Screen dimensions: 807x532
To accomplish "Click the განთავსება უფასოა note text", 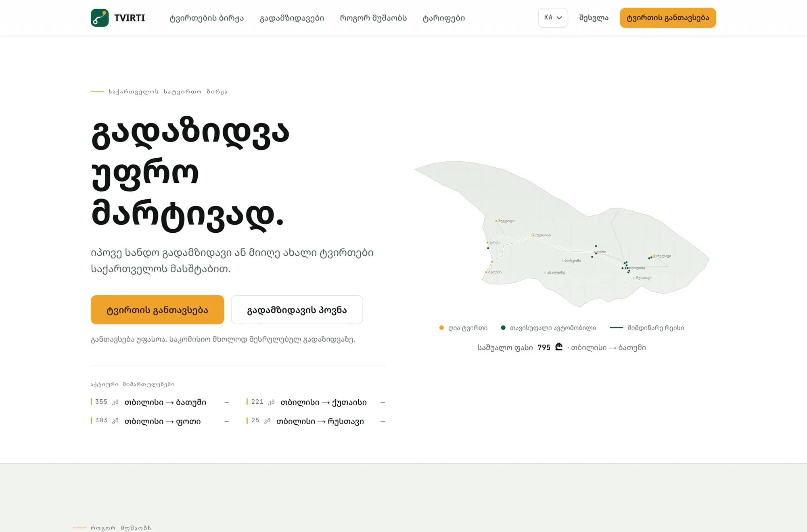I will point(223,339).
